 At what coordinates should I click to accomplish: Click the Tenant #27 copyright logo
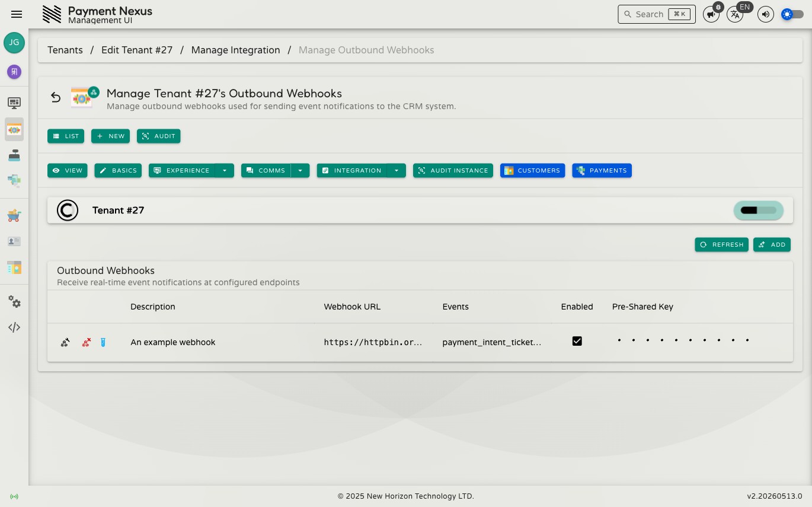(68, 211)
